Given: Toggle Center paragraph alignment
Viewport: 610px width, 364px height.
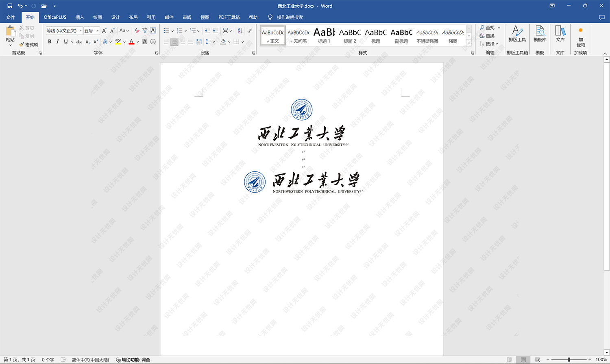Looking at the screenshot, I should [x=174, y=41].
